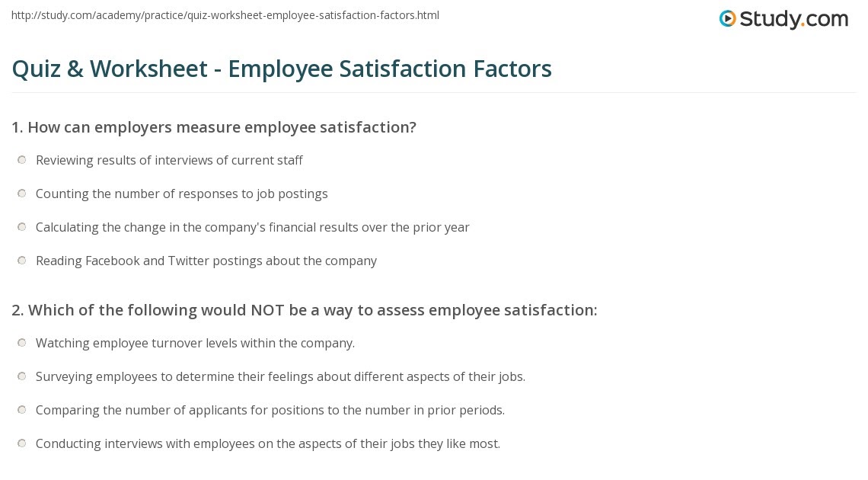Click the Study.com logo icon
The height and width of the screenshot is (480, 868).
(728, 19)
